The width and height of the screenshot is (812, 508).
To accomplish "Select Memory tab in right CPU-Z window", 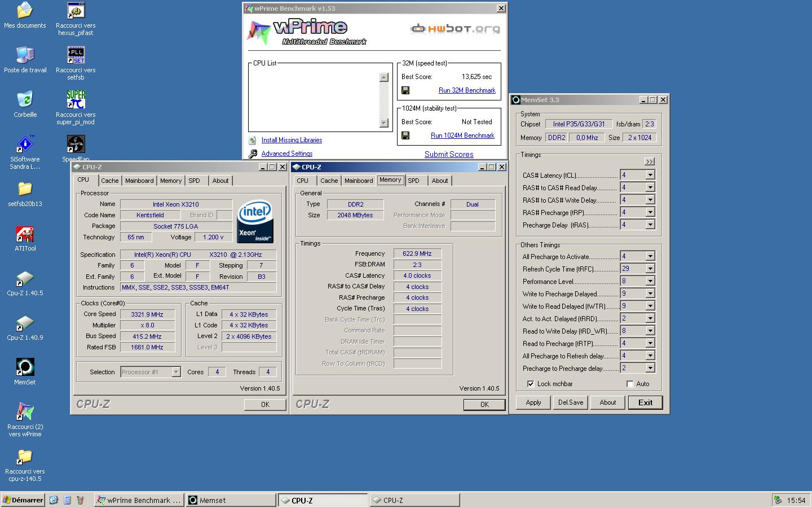I will [390, 180].
